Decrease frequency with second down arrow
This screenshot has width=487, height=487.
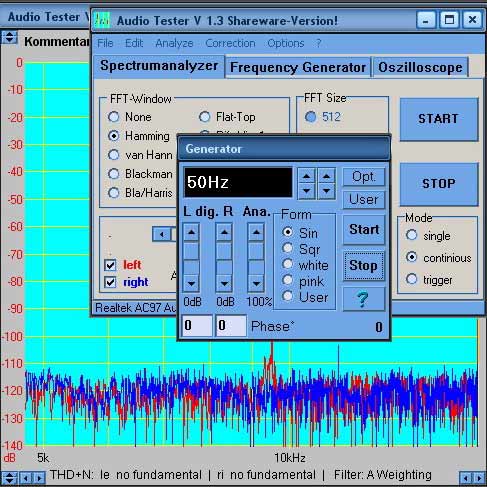coord(326,191)
